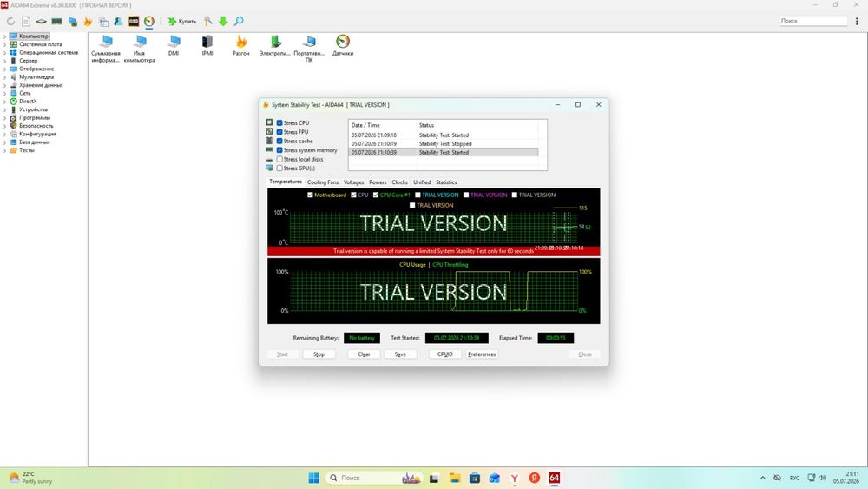Screen dimensions: 868x489
Task: Click the Refresh toolbar icon
Action: [10, 21]
